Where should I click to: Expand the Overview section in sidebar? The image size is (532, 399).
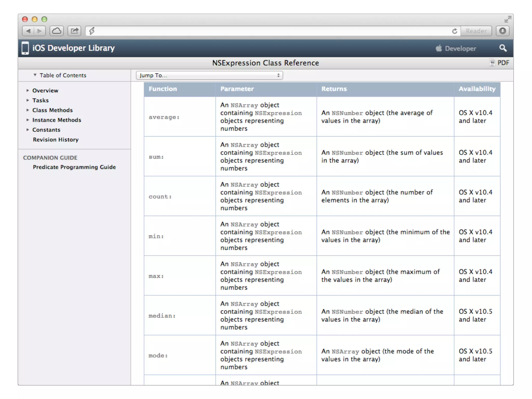[28, 90]
